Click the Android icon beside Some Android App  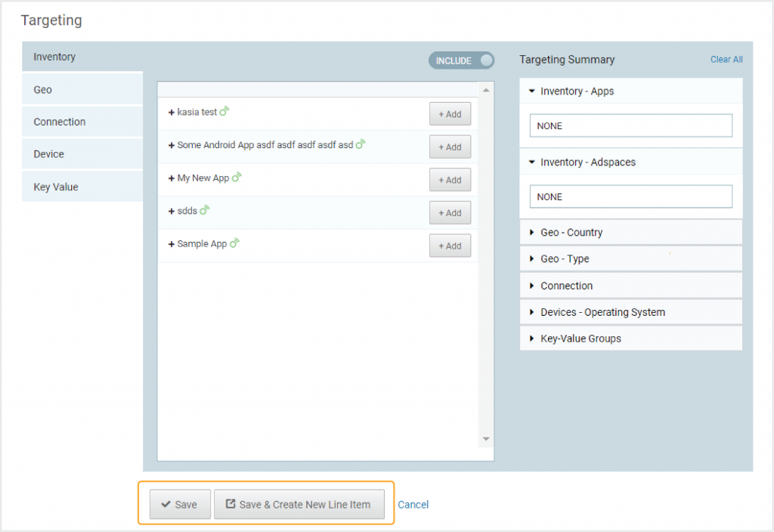[361, 144]
